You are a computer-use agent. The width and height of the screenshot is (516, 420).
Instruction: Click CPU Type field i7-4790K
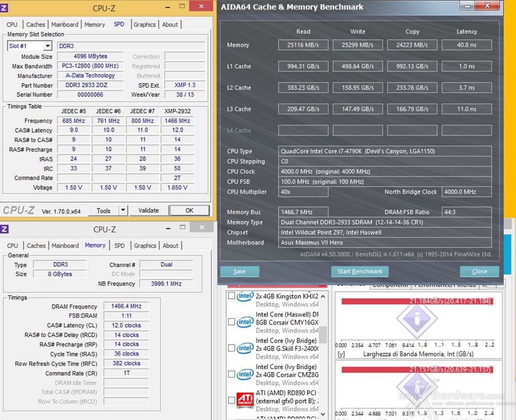click(385, 151)
